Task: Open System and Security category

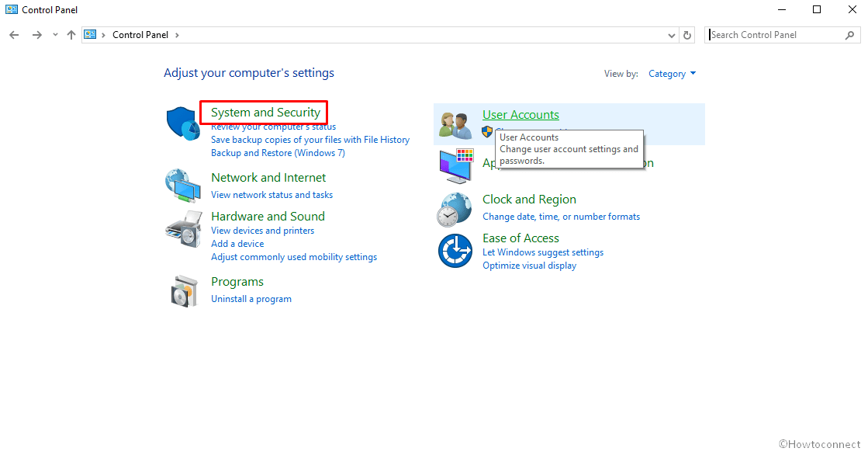Action: (265, 113)
